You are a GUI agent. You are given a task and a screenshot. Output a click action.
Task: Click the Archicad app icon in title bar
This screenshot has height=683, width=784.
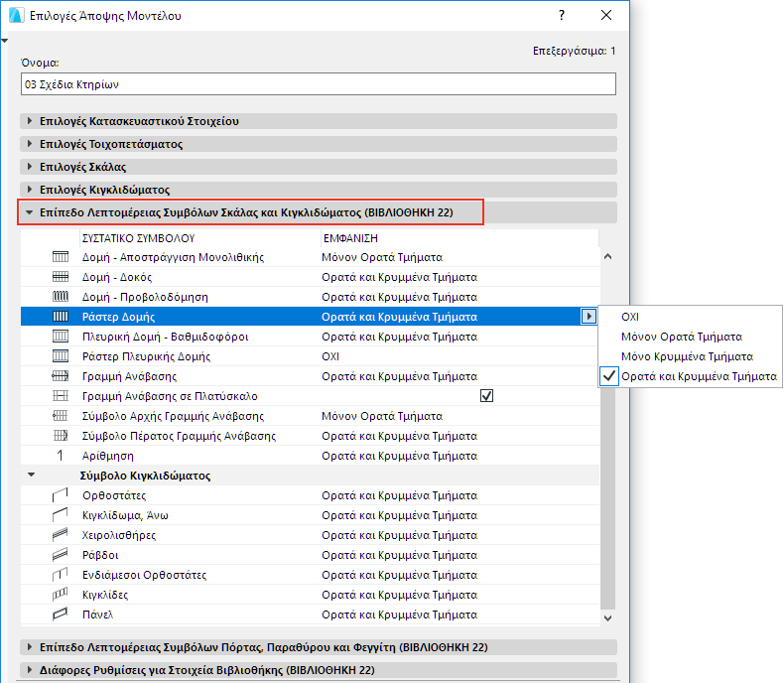point(17,16)
